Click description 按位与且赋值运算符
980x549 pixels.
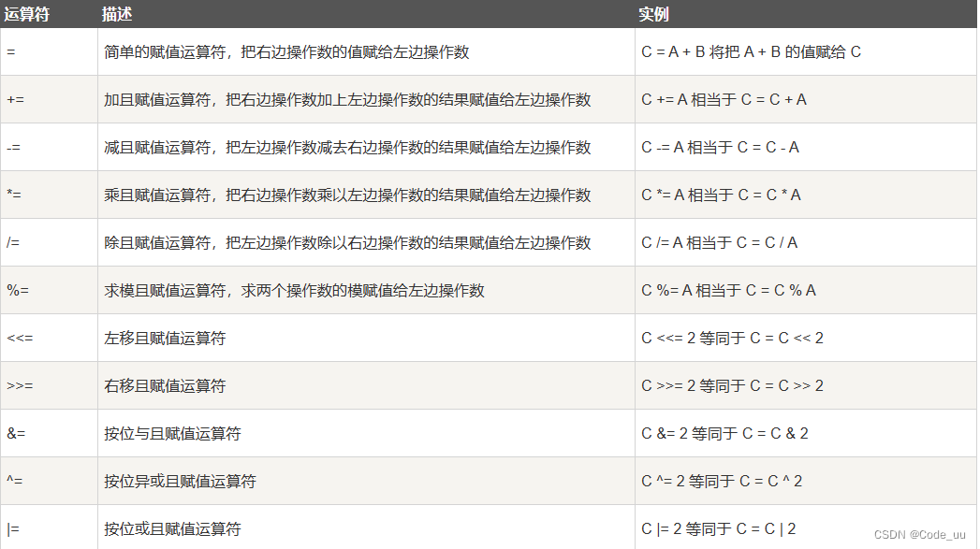tap(172, 433)
